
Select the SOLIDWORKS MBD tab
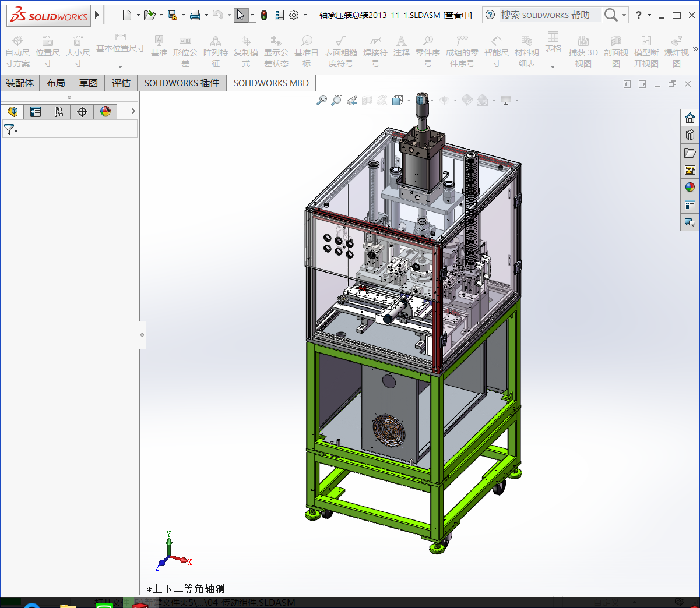pos(271,83)
